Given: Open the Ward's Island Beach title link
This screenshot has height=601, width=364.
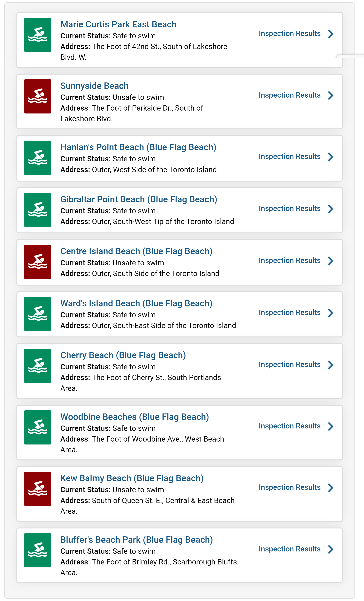Looking at the screenshot, I should click(x=136, y=303).
